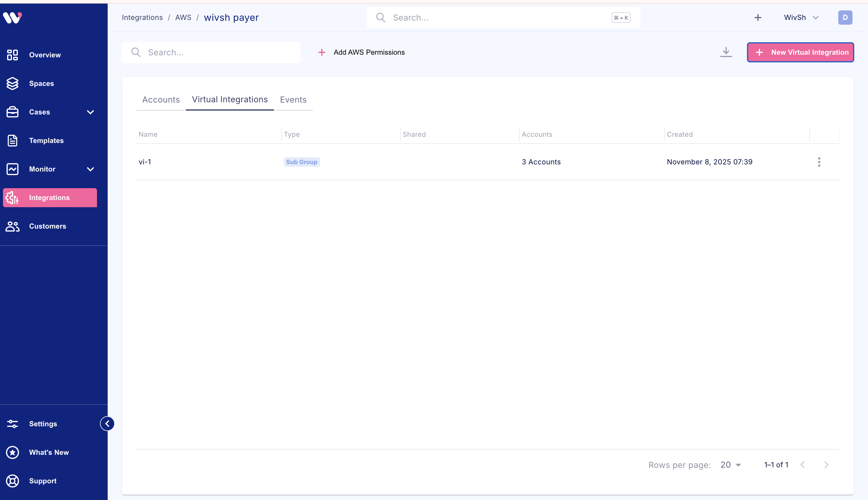Click the download icon near New Virtual Integration
The height and width of the screenshot is (500, 868).
tap(726, 52)
